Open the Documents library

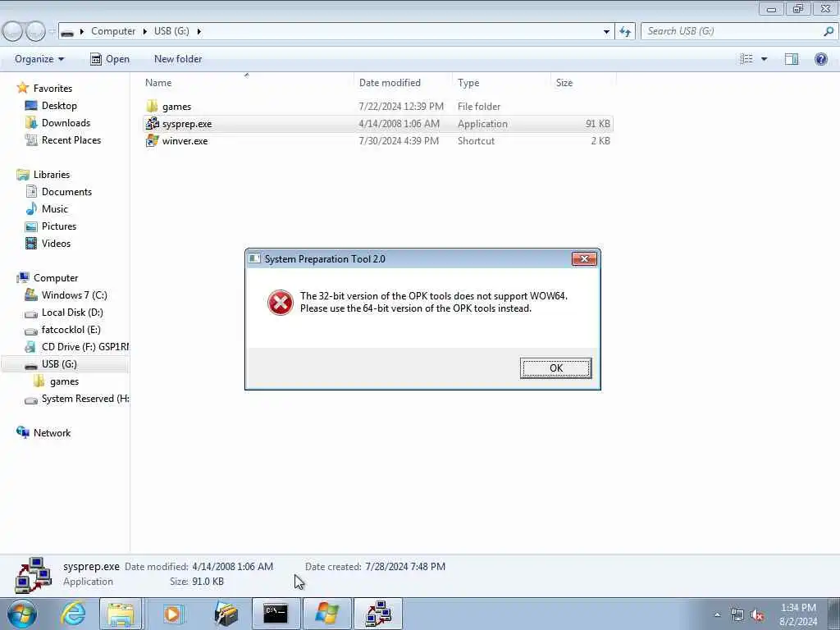point(66,192)
